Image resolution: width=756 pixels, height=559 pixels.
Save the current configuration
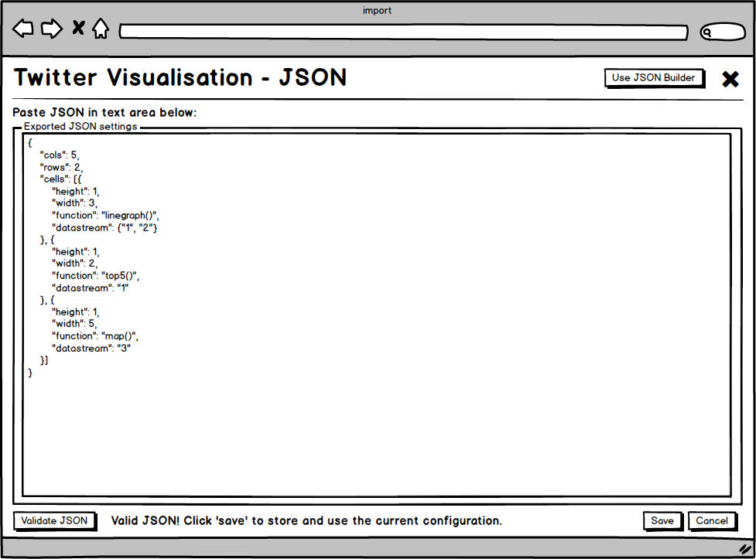pyautogui.click(x=662, y=520)
